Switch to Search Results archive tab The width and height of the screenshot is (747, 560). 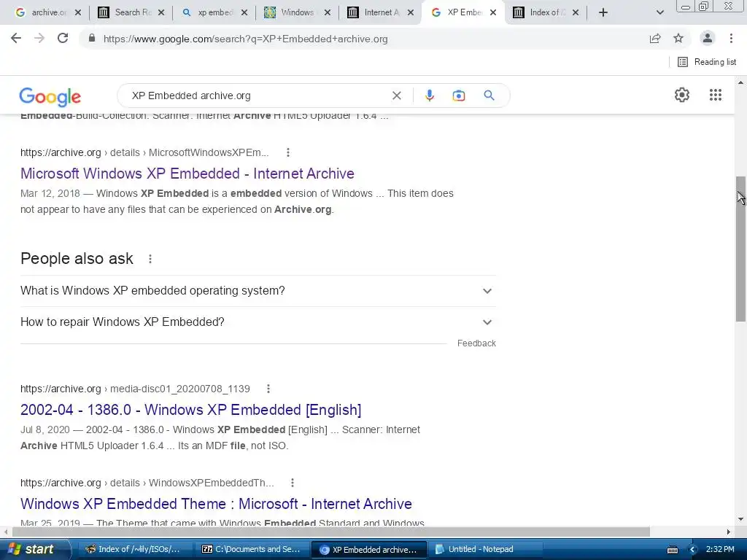tap(125, 12)
